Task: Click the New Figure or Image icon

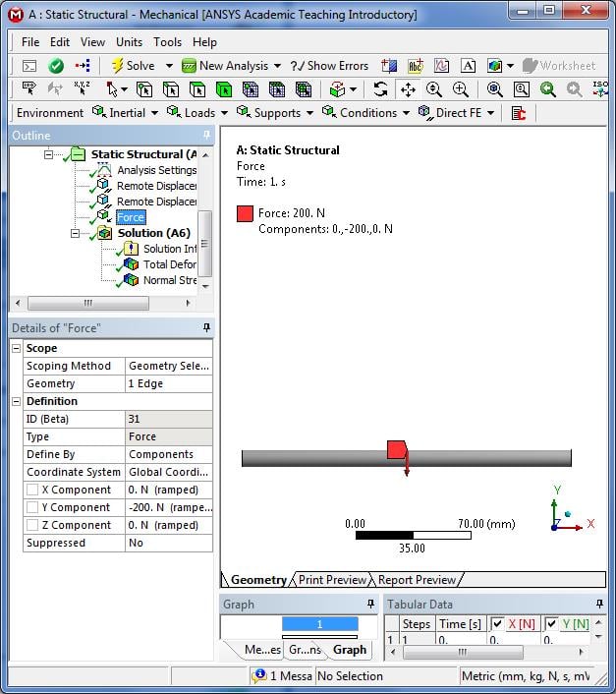Action: (x=495, y=66)
